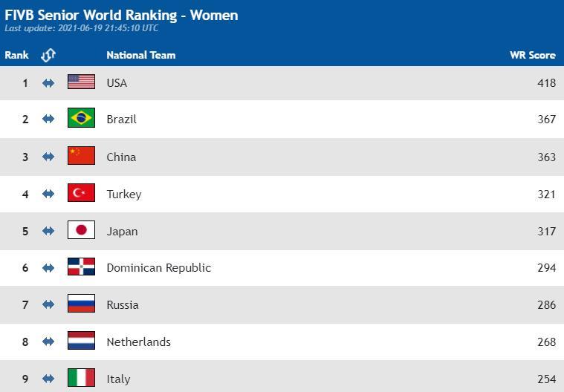Image resolution: width=564 pixels, height=392 pixels.
Task: Click the Japan flag icon
Action: pyautogui.click(x=81, y=230)
